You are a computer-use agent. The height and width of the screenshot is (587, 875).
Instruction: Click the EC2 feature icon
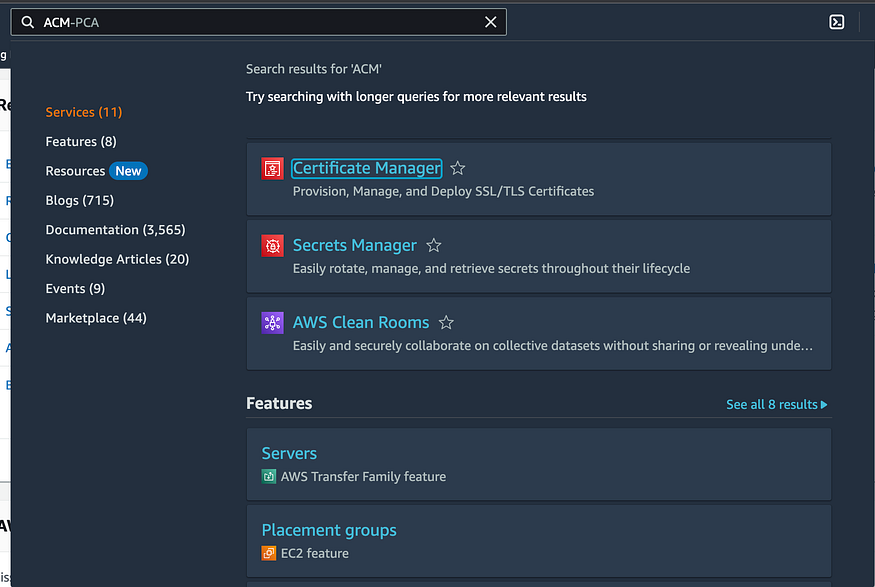269,553
